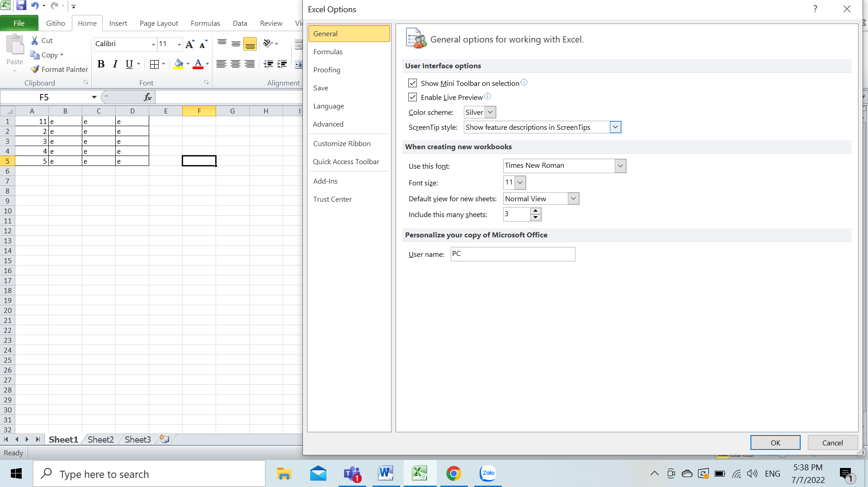
Task: Click the Top Align icon
Action: click(222, 43)
